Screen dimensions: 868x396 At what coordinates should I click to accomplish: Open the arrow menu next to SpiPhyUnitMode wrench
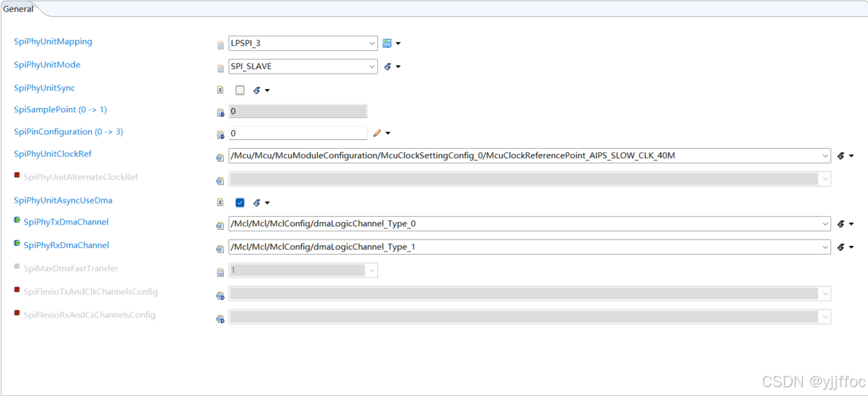click(x=398, y=66)
